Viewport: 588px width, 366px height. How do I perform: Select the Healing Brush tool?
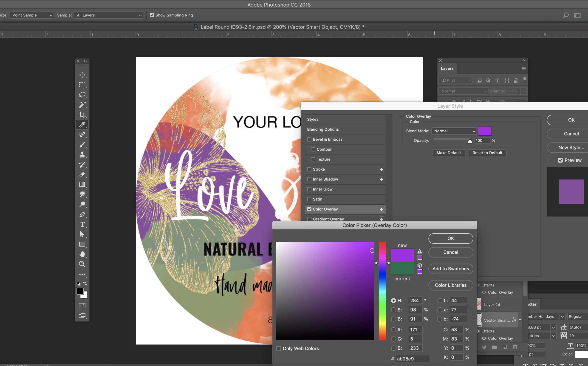[x=82, y=134]
